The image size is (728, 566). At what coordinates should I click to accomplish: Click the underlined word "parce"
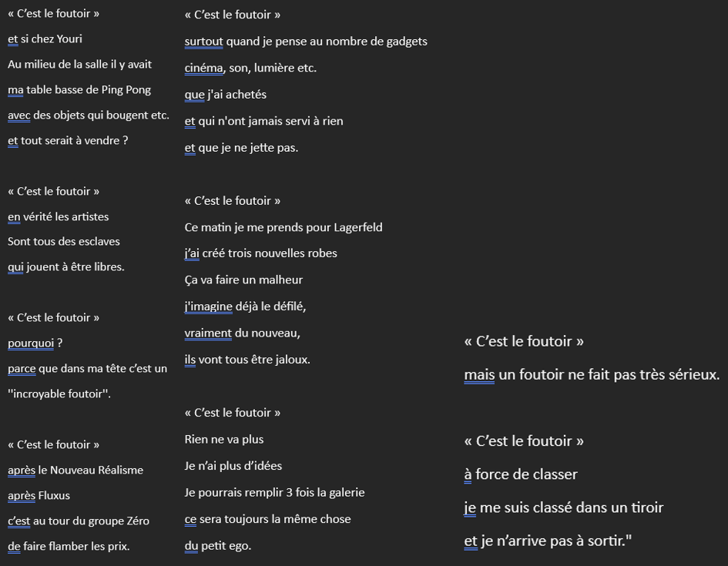[x=22, y=368]
